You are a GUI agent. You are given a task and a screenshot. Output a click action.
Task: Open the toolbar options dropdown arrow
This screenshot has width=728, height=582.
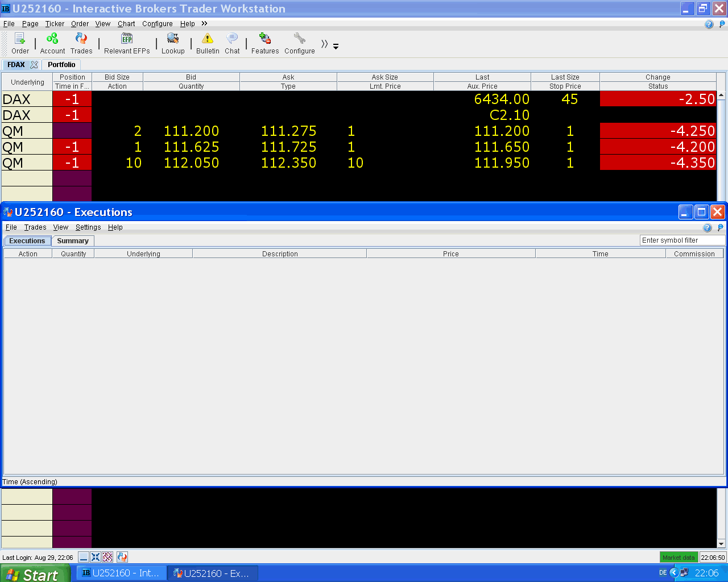tap(336, 47)
